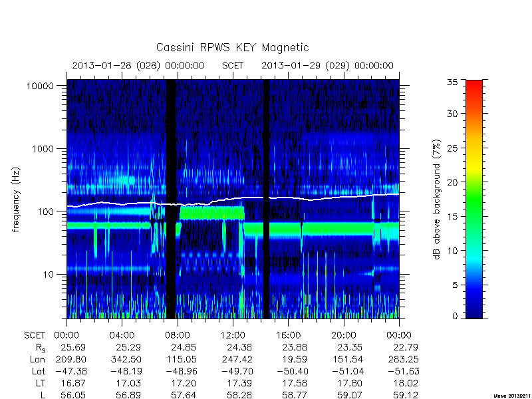Click the 1000 frequency axis label
Viewport: 532px width, 399px height.
click(43, 149)
